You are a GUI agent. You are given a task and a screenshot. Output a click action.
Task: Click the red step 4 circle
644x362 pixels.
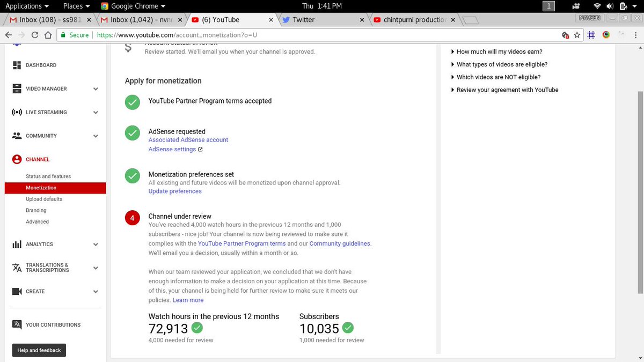pyautogui.click(x=133, y=217)
